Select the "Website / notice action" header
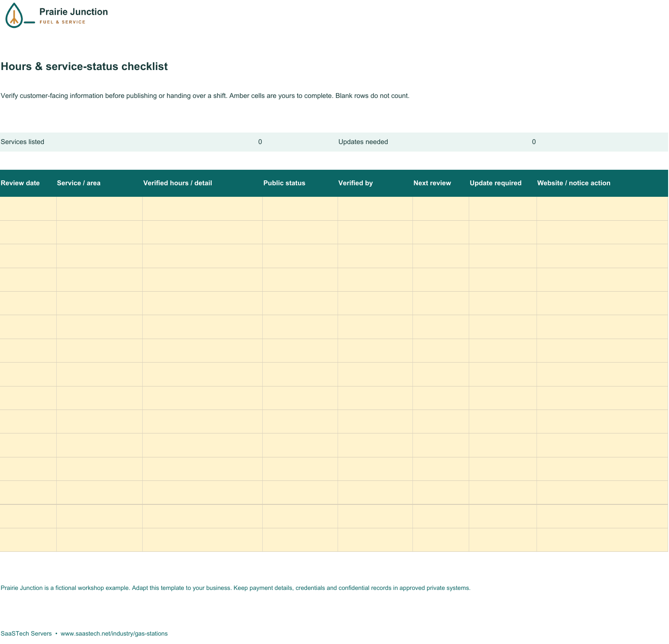 click(x=574, y=183)
